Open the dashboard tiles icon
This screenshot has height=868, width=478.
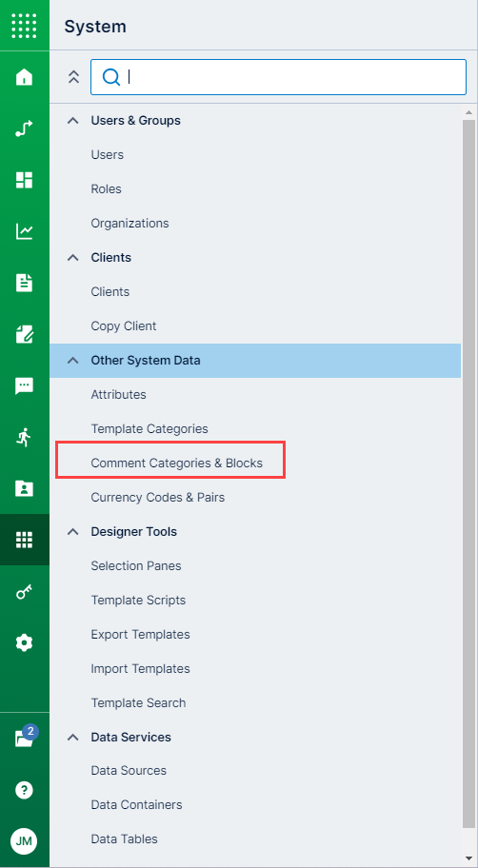24,180
